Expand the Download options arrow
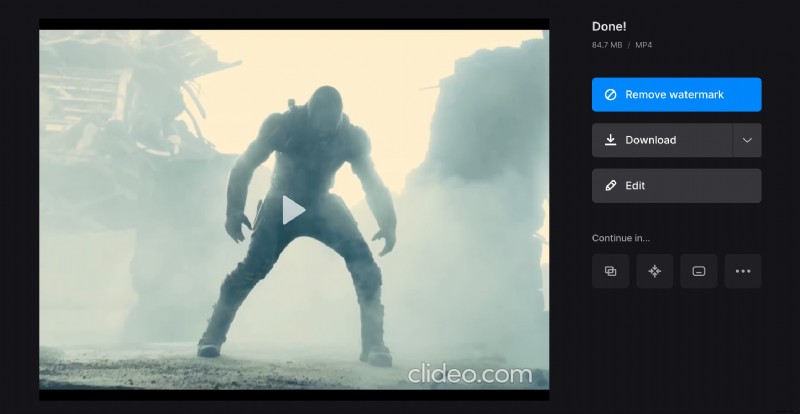Image resolution: width=800 pixels, height=414 pixels. point(747,140)
